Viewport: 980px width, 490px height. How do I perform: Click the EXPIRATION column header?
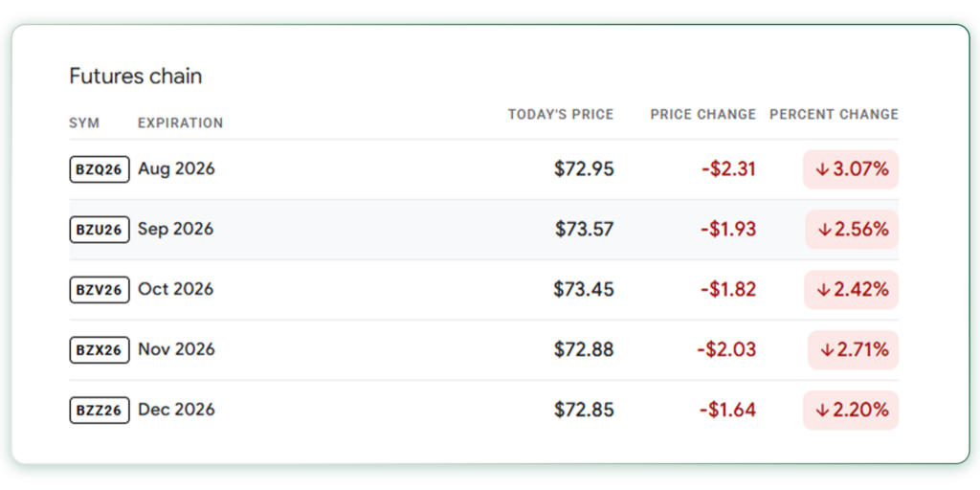point(180,123)
